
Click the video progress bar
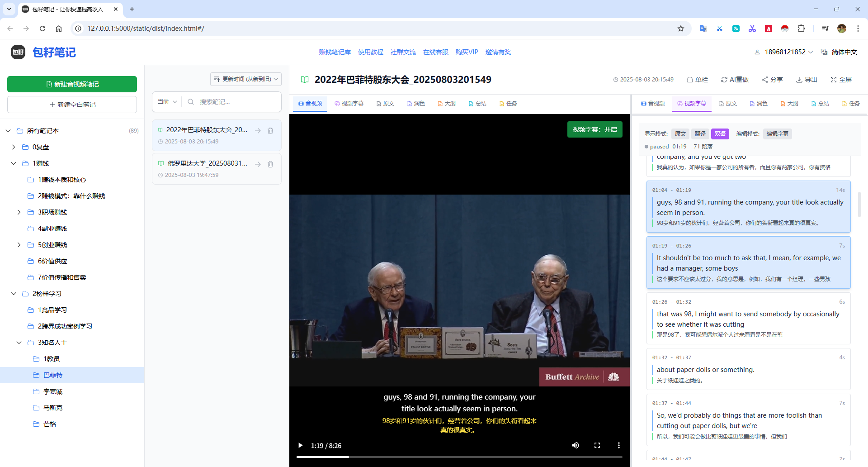click(x=459, y=457)
